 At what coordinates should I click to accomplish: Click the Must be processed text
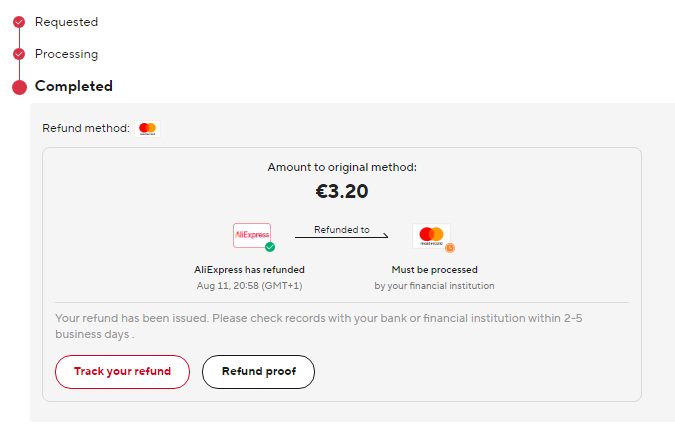[x=434, y=270]
